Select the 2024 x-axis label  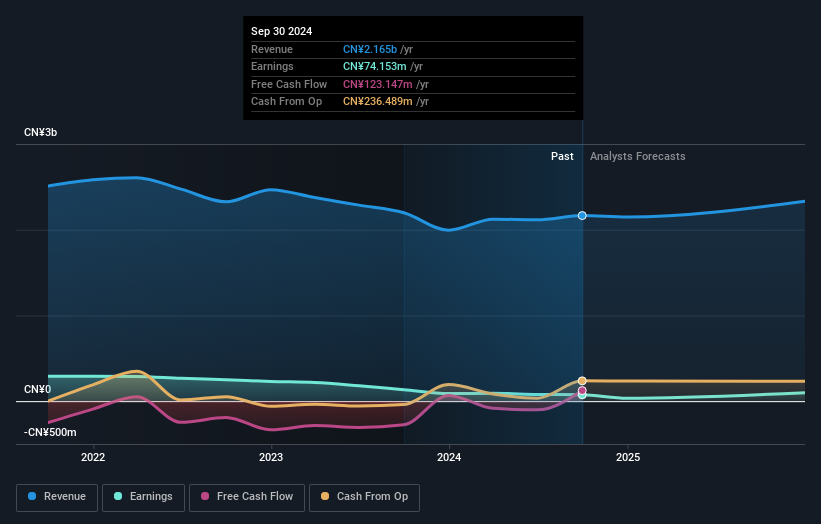coord(449,457)
